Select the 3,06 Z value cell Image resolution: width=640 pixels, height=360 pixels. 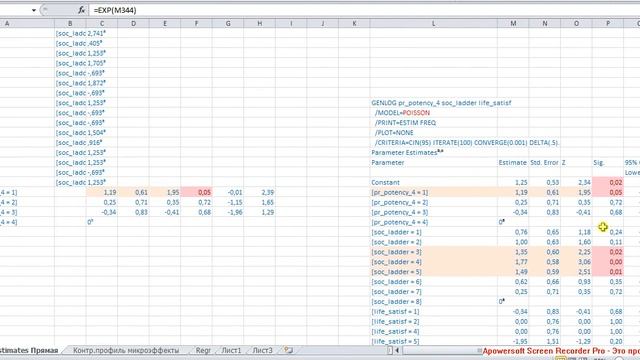[576, 262]
